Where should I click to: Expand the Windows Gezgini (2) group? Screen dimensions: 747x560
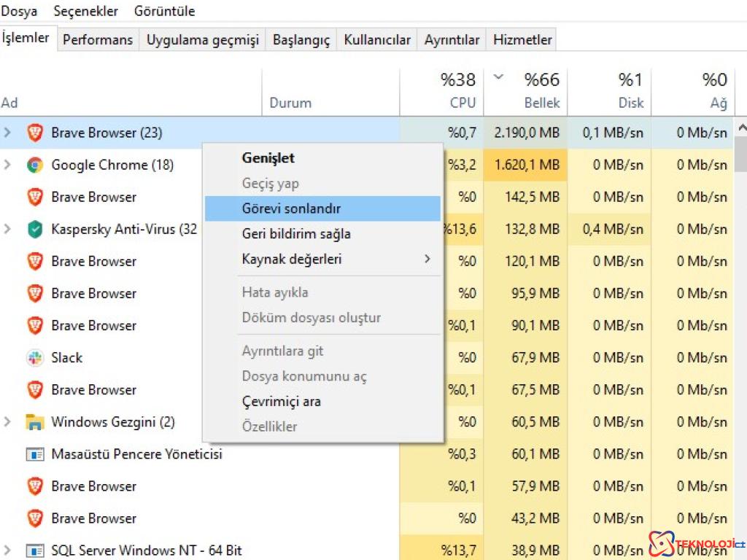tap(7, 421)
